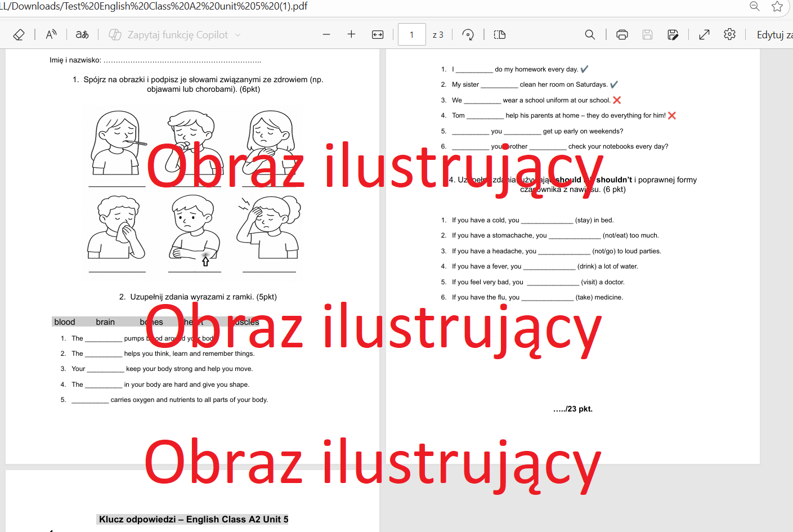Image resolution: width=793 pixels, height=532 pixels.
Task: Enter full screen mode
Action: click(704, 35)
